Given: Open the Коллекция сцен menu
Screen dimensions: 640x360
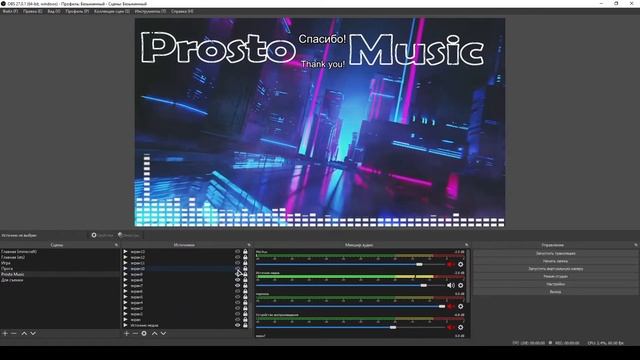Looking at the screenshot, I should point(112,11).
